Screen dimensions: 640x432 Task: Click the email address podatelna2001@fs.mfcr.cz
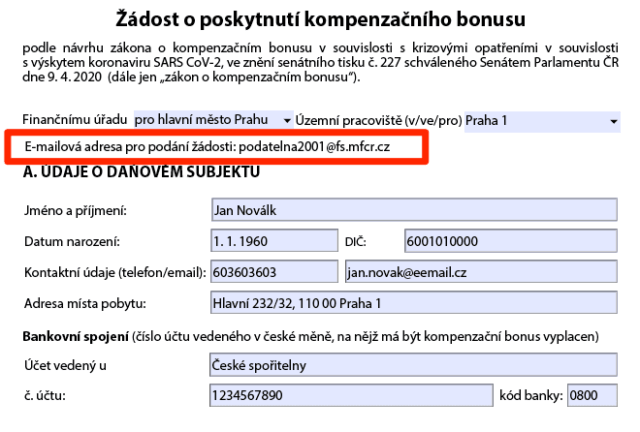click(314, 146)
